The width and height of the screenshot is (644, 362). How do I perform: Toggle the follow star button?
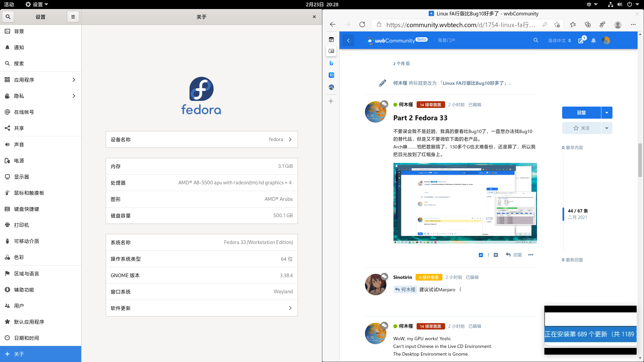click(581, 128)
